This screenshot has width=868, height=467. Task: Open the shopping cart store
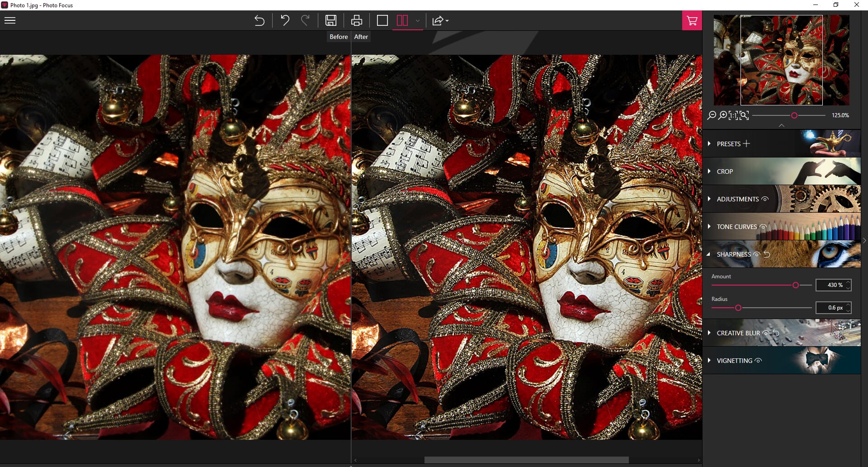click(692, 20)
